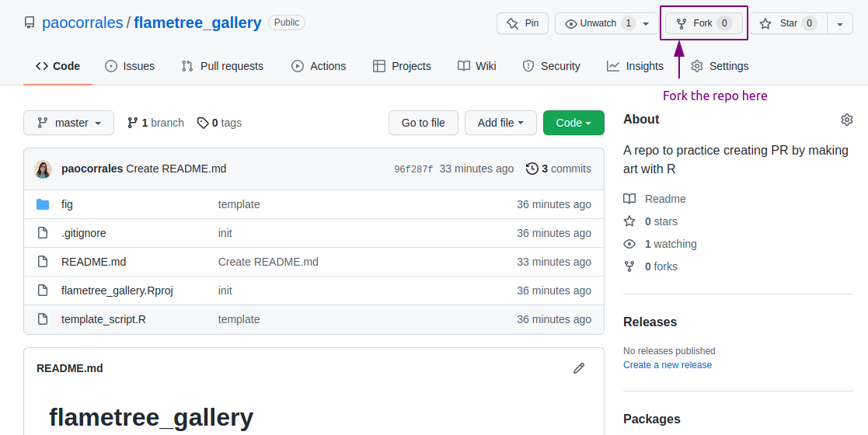This screenshot has height=435, width=868.
Task: Click the paocorrales avatar in commit bar
Action: (x=43, y=169)
